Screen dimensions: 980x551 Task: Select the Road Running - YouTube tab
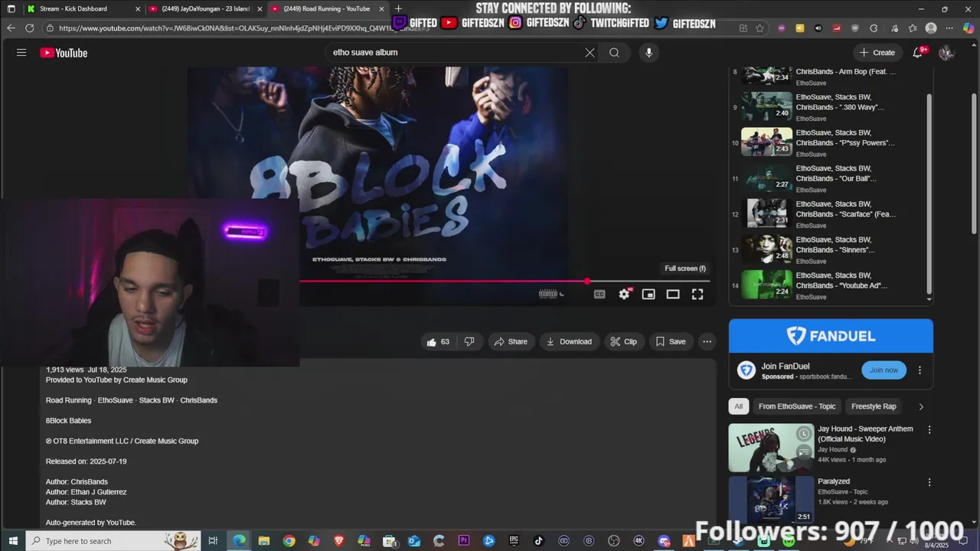point(328,8)
